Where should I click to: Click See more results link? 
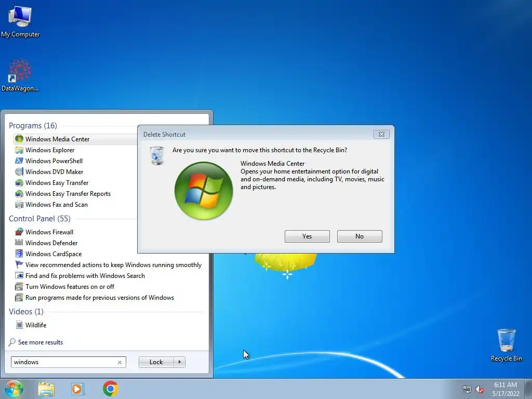(41, 342)
